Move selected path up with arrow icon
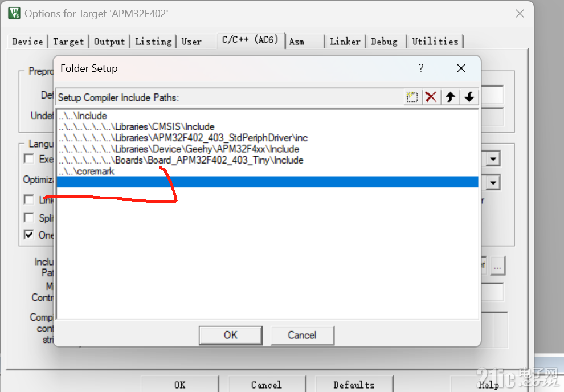 (450, 97)
